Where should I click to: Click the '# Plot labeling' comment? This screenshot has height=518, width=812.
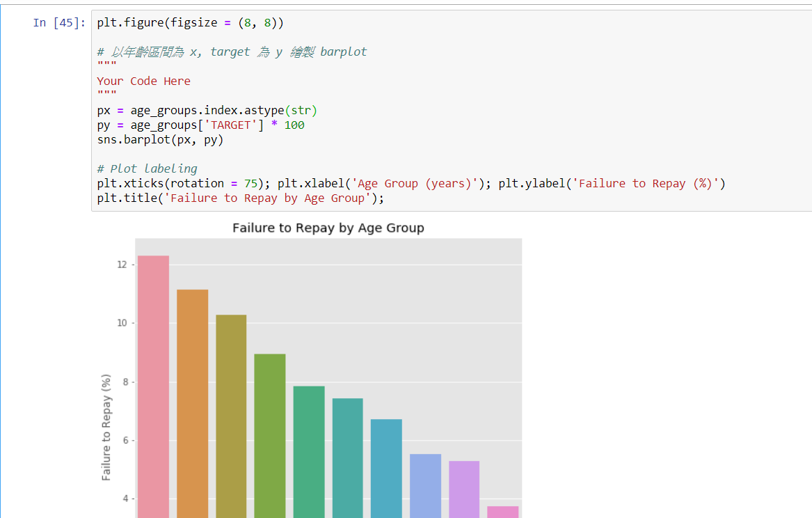pos(147,169)
